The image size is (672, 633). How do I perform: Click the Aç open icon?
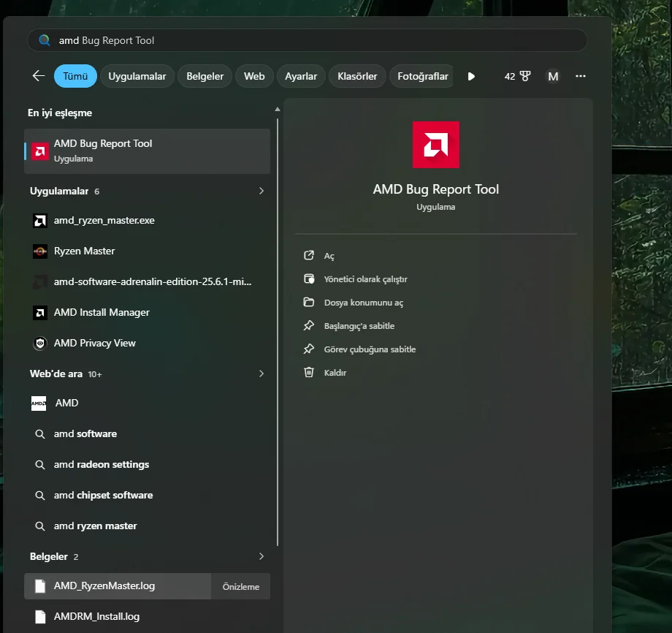pos(309,255)
